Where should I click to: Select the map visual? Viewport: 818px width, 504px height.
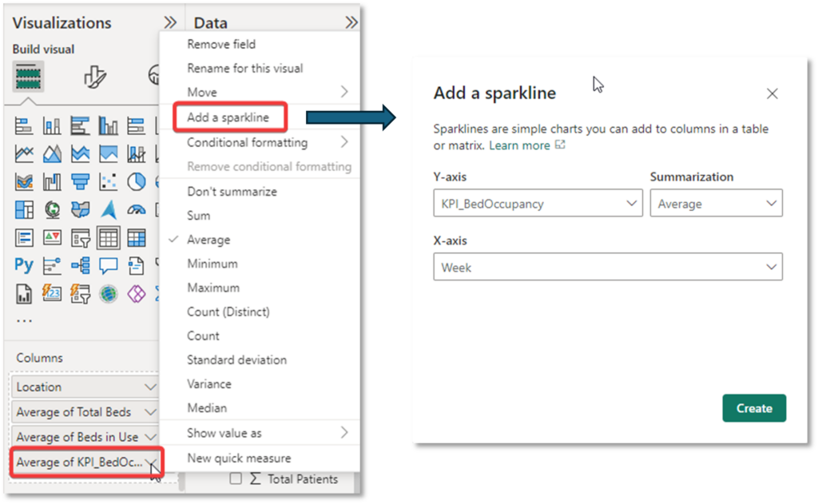(x=52, y=209)
